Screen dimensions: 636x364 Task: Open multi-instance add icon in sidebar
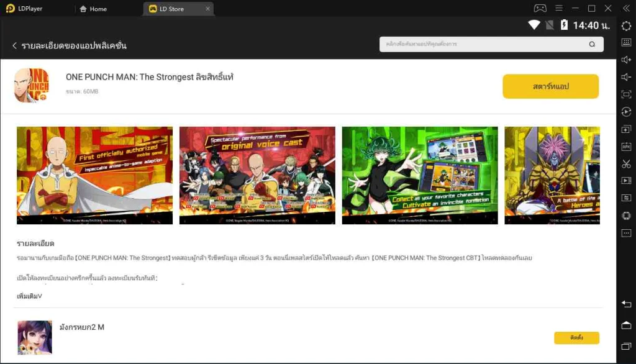click(x=626, y=129)
